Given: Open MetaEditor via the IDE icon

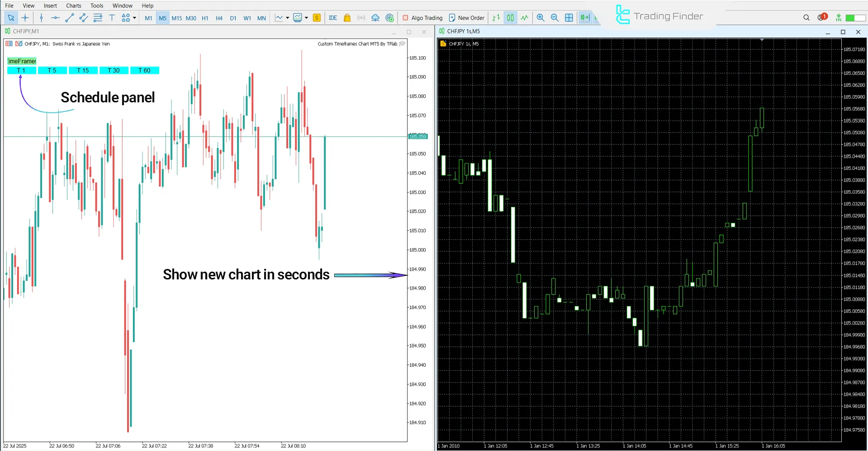Looking at the screenshot, I should [333, 18].
